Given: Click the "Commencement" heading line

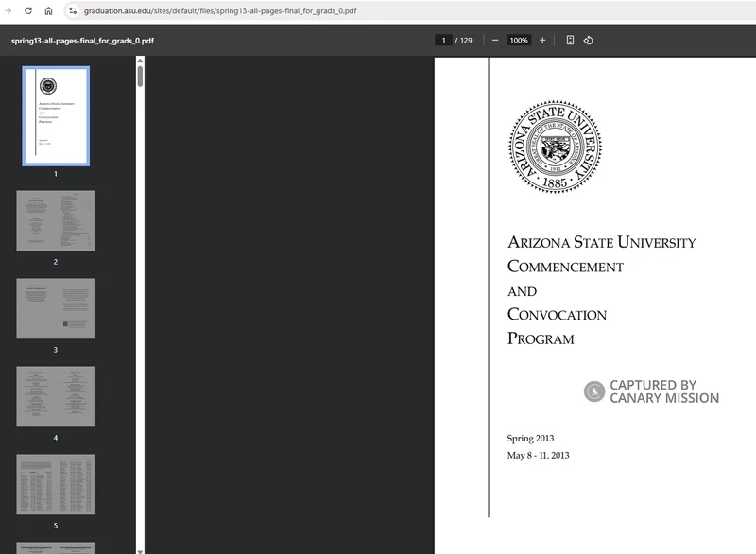Looking at the screenshot, I should 565,267.
